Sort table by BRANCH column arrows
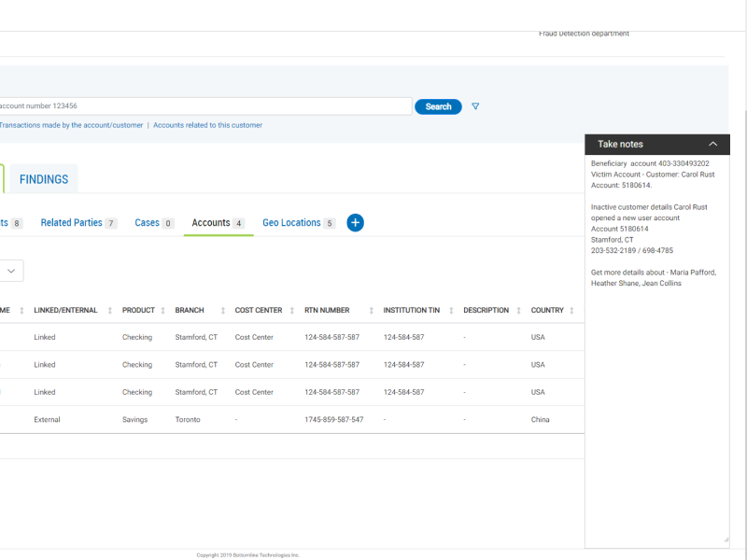Image resolution: width=747 pixels, height=560 pixels. [224, 311]
